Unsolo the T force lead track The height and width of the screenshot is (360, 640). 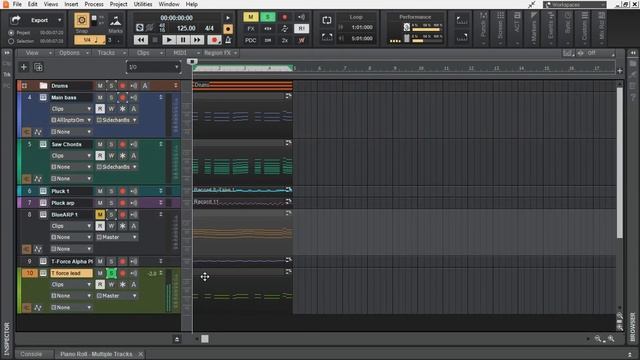click(111, 273)
